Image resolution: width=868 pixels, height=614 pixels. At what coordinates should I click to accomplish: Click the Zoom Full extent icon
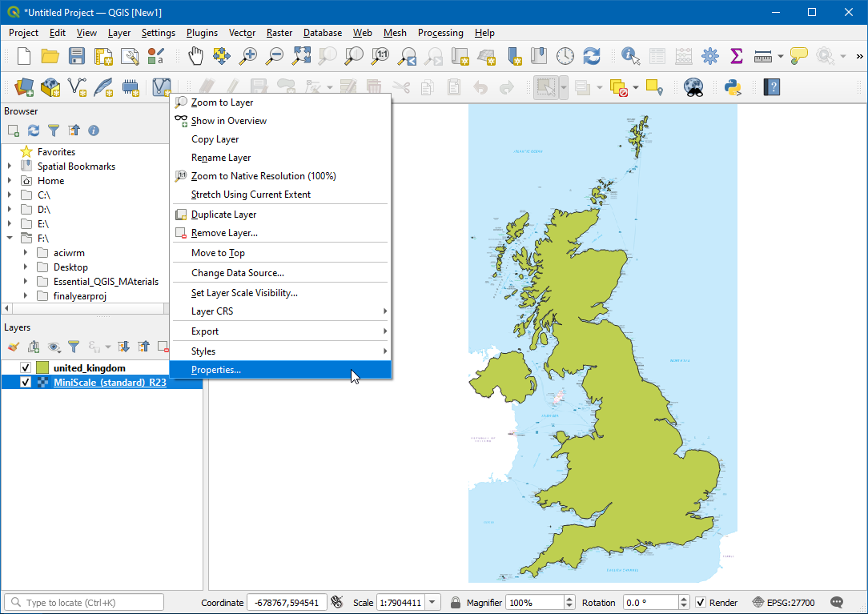301,56
